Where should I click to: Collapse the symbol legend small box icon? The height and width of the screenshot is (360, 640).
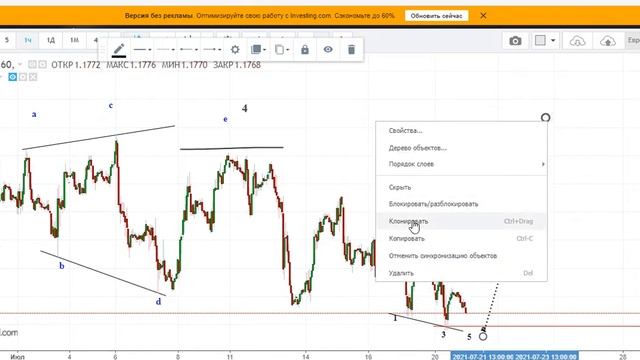click(32, 64)
